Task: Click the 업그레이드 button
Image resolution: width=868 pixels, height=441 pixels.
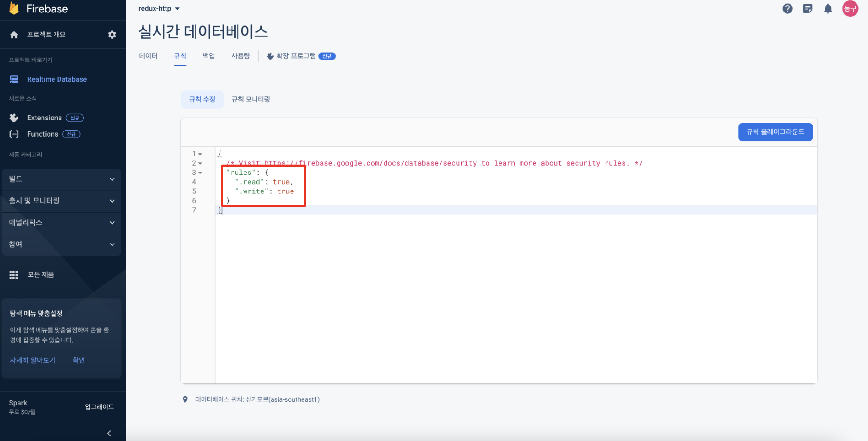Action: pos(99,406)
